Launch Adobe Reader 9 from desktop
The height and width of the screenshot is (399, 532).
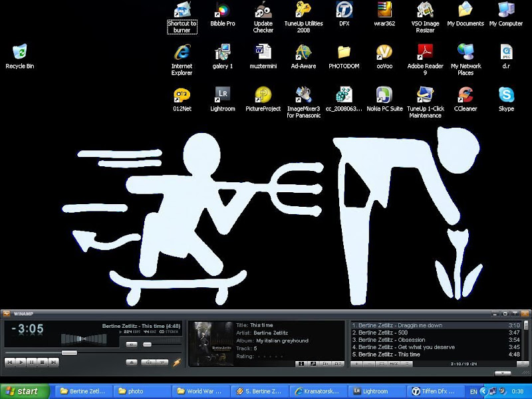click(425, 53)
